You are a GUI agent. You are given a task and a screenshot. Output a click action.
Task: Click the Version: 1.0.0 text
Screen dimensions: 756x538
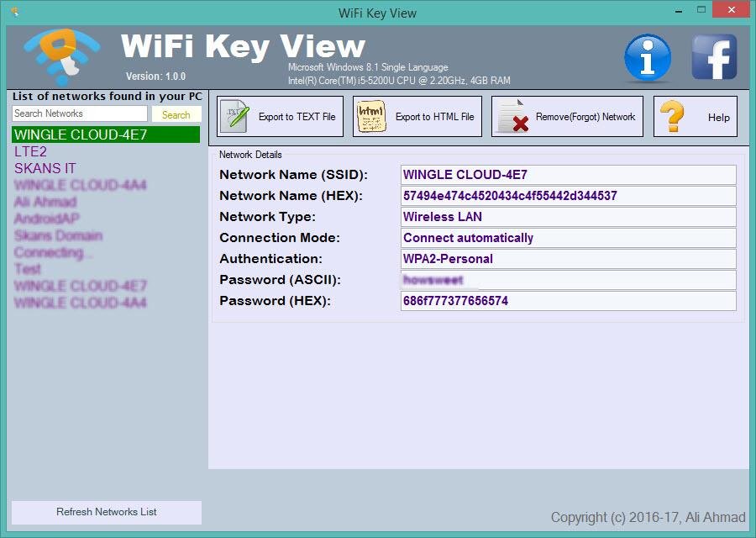(155, 76)
